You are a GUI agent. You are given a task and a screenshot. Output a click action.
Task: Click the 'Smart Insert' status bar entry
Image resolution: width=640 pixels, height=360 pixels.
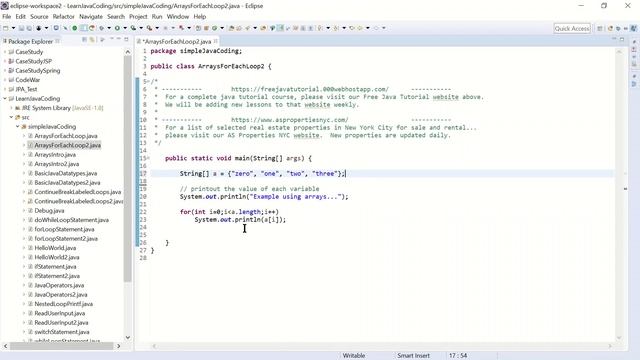coord(413,356)
